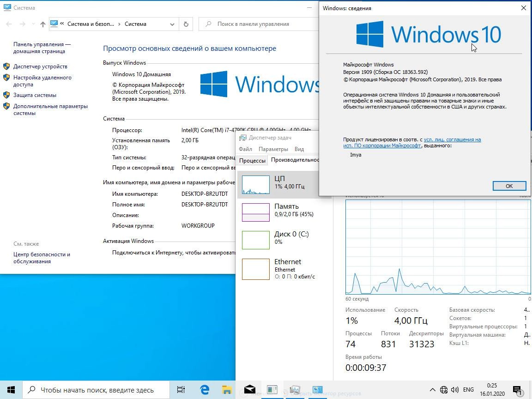This screenshot has width=532, height=399.
Task: Refresh the System control panel page
Action: coord(186,24)
